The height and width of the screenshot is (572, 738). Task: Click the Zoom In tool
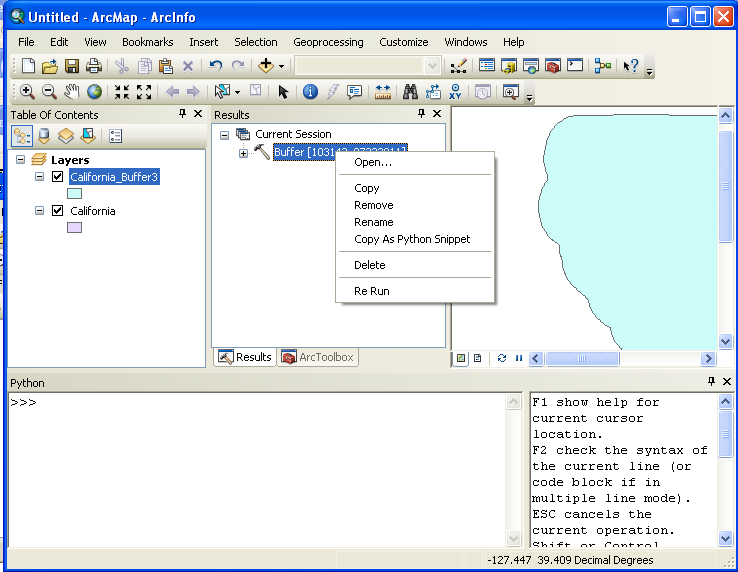pos(27,92)
